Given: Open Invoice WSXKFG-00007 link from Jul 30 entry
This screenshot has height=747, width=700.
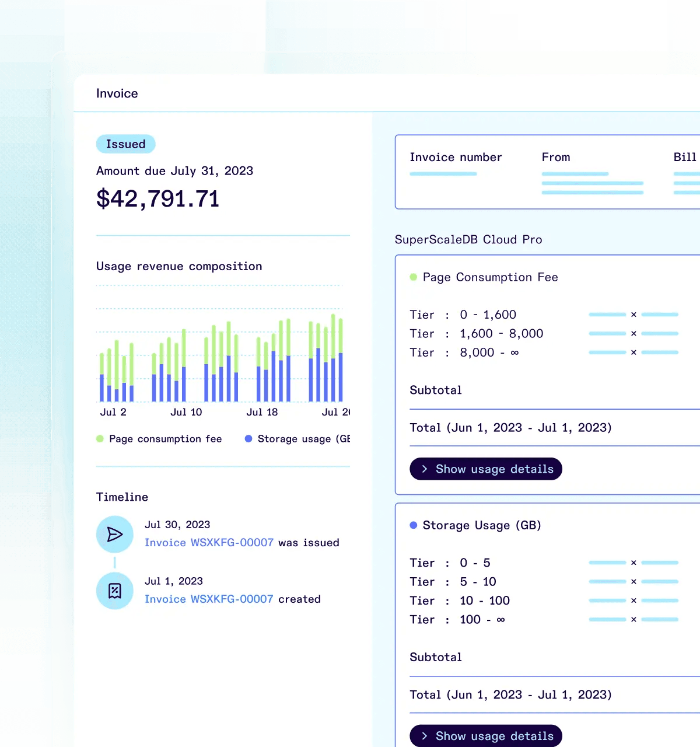Looking at the screenshot, I should [209, 543].
